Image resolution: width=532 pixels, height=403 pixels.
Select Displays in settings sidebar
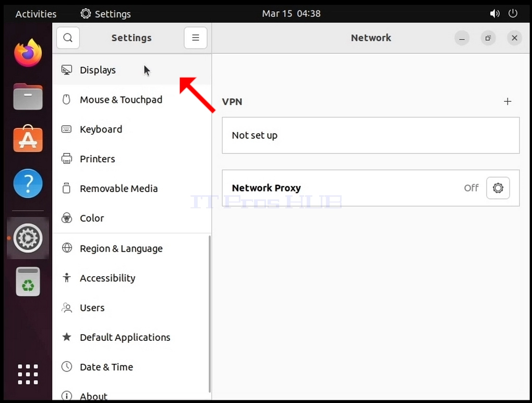[x=132, y=70]
